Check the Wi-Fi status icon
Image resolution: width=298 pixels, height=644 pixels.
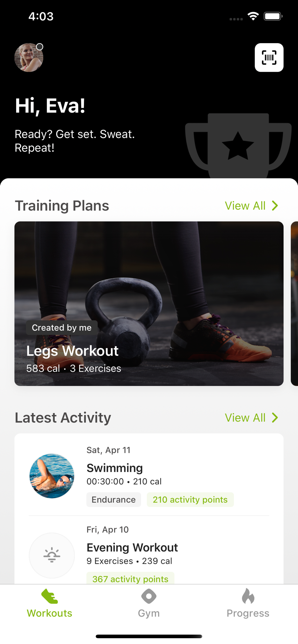253,16
